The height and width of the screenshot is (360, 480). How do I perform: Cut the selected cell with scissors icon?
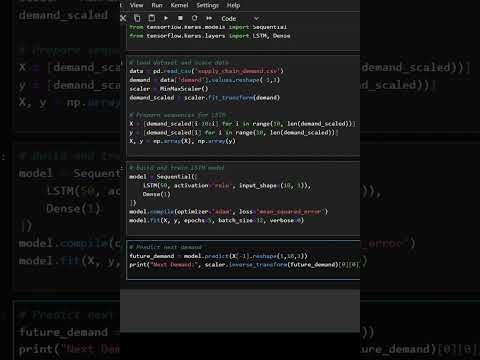[123, 18]
